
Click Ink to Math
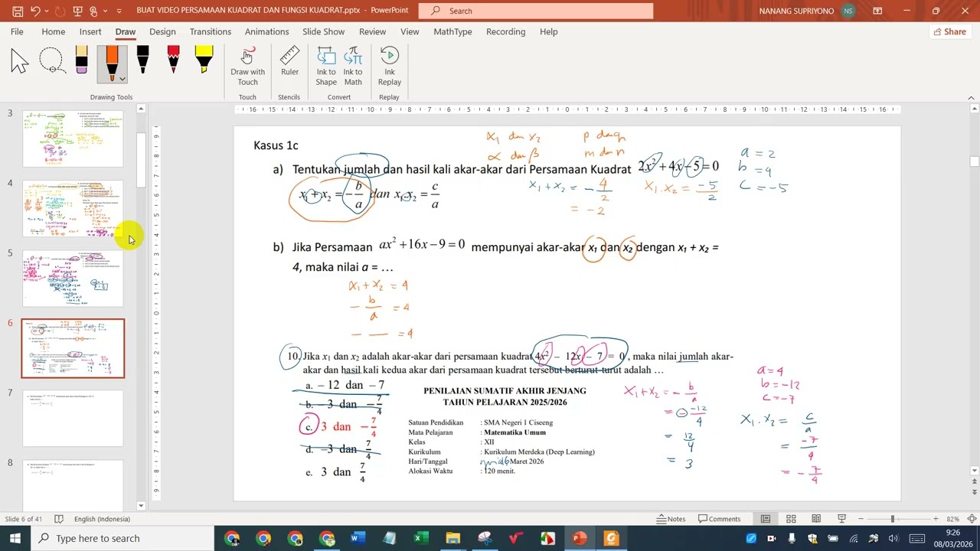point(353,67)
